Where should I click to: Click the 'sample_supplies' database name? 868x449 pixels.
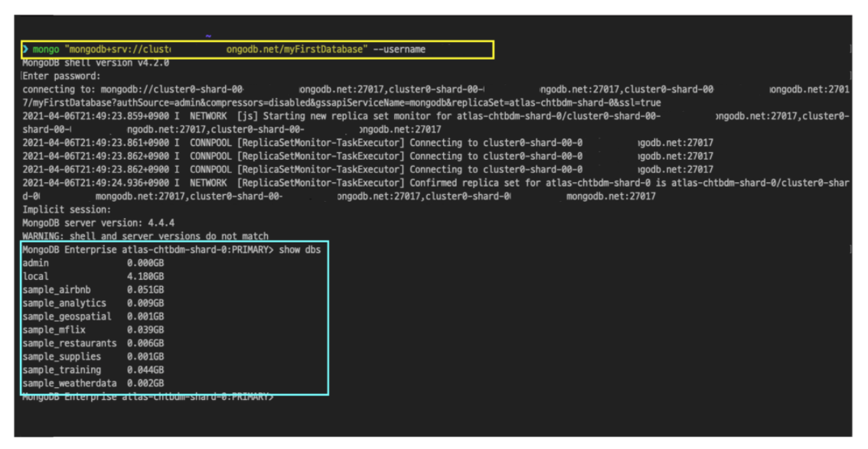61,356
